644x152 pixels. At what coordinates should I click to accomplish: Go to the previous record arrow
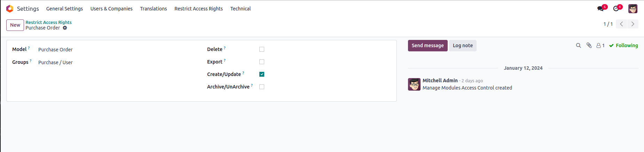(x=621, y=24)
